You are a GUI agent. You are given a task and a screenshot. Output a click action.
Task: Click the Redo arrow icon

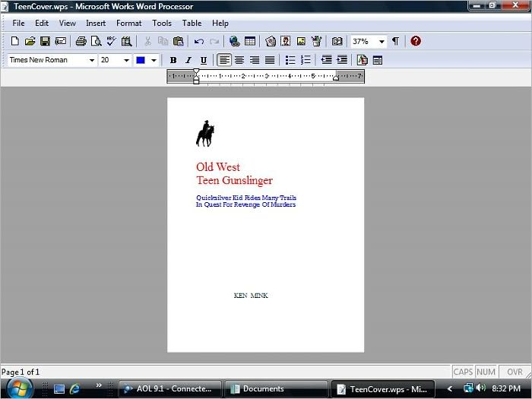214,41
